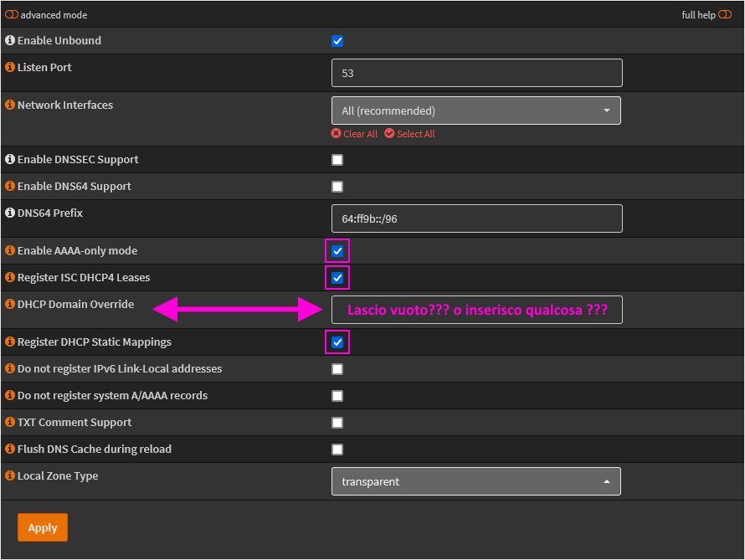Click the Apply button
This screenshot has width=745, height=560.
(x=43, y=527)
